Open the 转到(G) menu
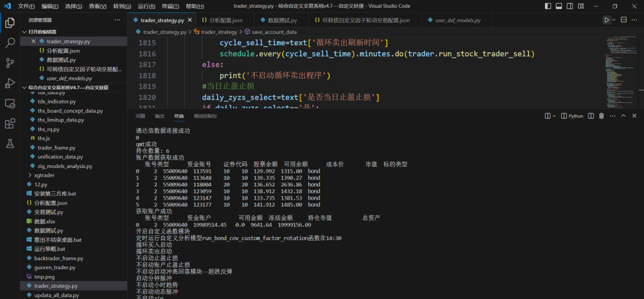 [122, 6]
